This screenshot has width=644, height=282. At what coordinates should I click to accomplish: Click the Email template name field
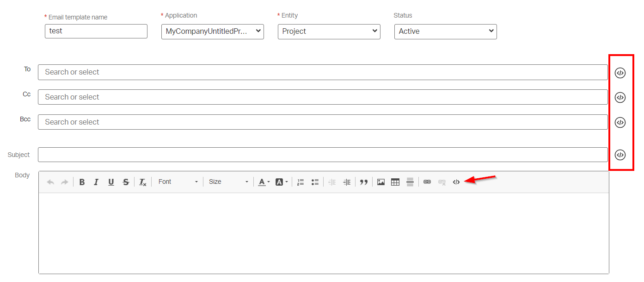(x=96, y=31)
